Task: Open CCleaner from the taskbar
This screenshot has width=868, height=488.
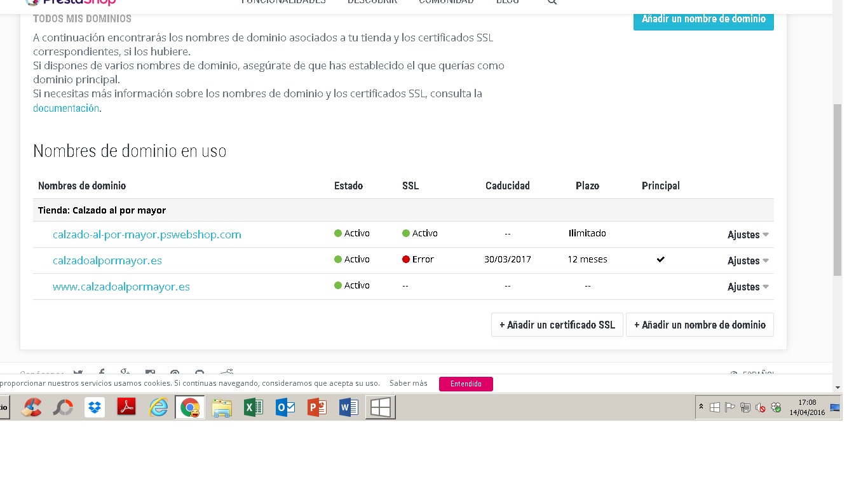Action: point(31,407)
